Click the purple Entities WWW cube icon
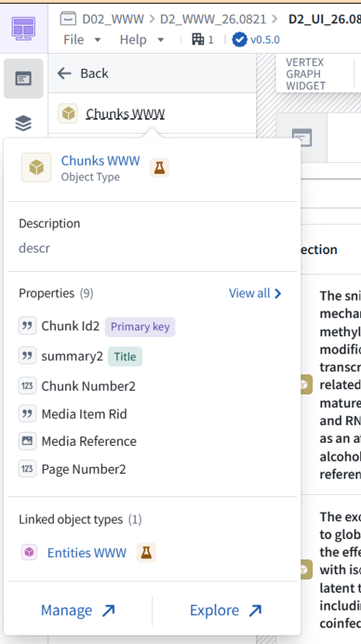 (x=30, y=552)
